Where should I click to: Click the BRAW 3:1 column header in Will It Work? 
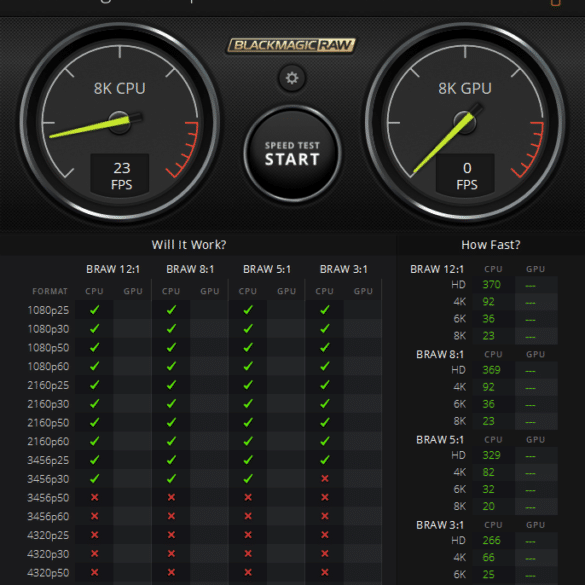[344, 269]
